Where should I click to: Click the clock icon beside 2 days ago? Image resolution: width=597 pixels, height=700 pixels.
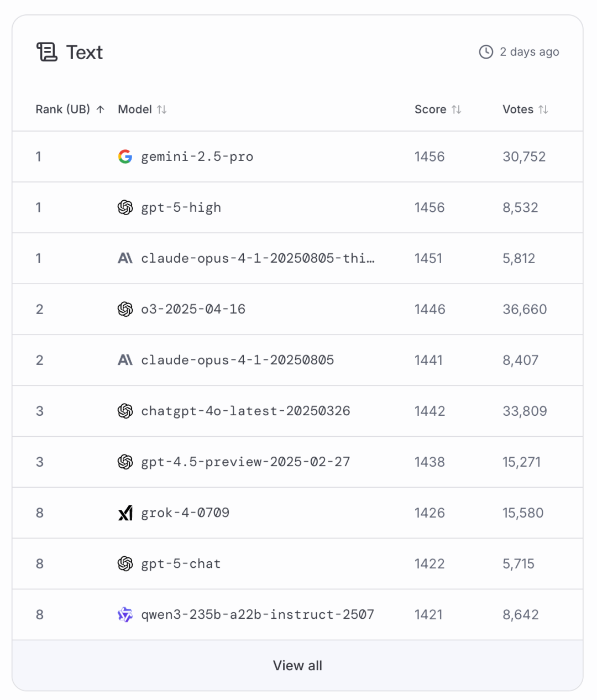click(486, 52)
